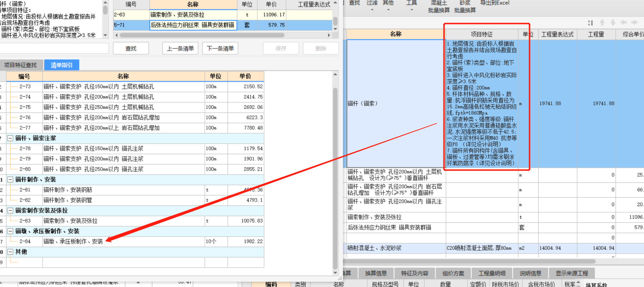Screen dimensions: 644x287
Task: Collapse the 锚墩、承压板制作、安装 group
Action: pyautogui.click(x=10, y=231)
